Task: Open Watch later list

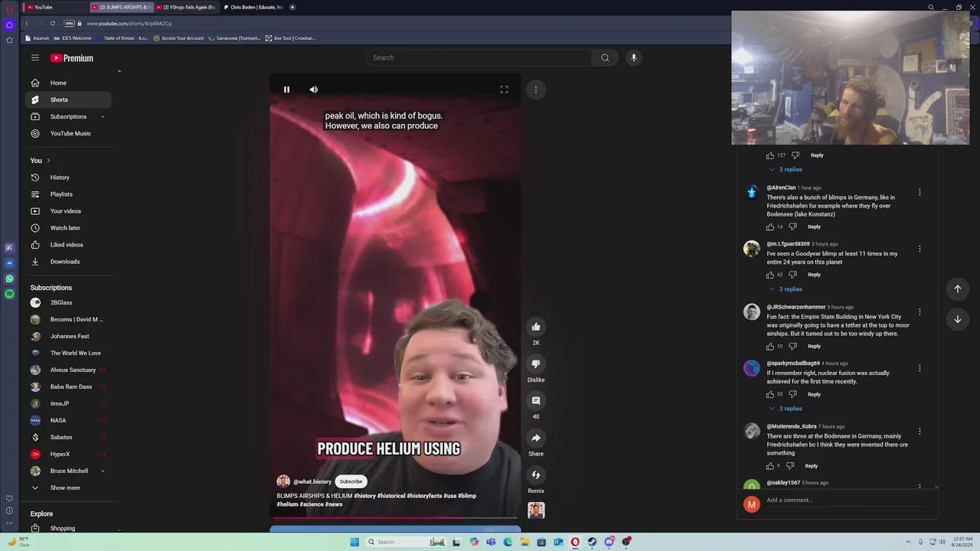Action: click(68, 228)
